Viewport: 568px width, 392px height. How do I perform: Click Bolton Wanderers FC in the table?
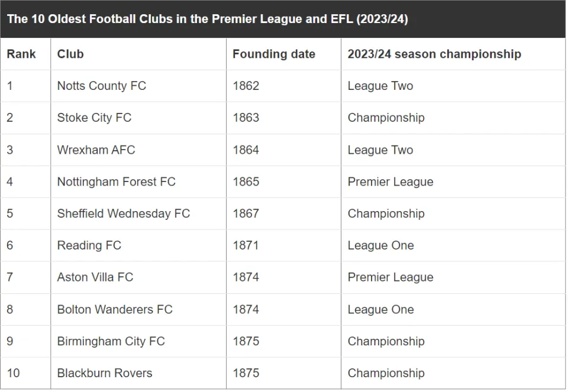(115, 309)
